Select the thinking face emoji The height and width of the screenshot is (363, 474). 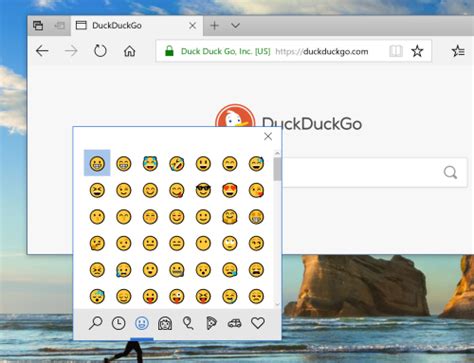click(97, 243)
